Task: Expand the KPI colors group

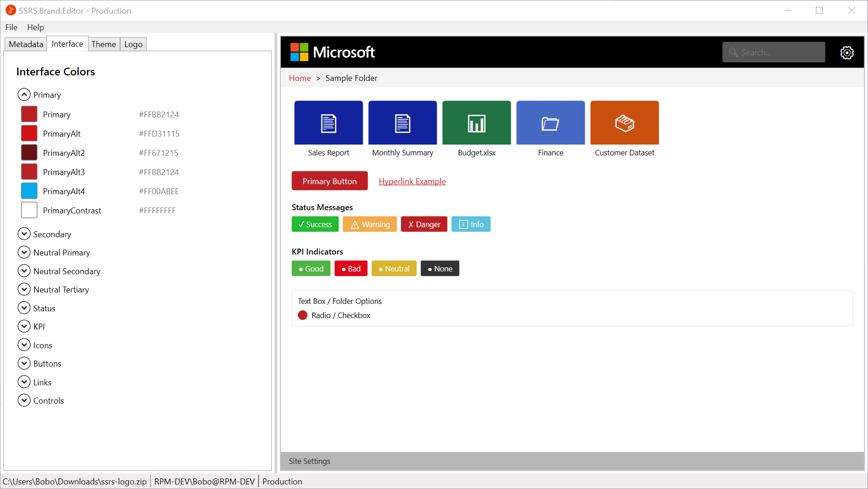Action: [24, 326]
